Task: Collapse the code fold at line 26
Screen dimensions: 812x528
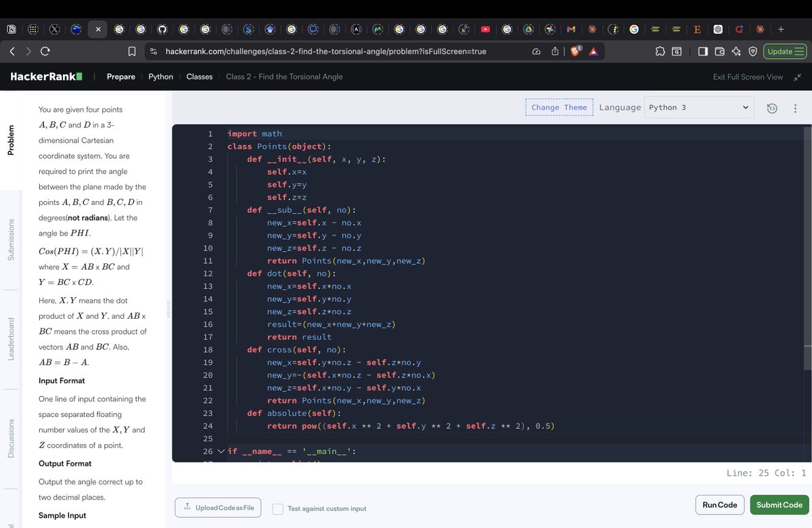Action: point(220,451)
